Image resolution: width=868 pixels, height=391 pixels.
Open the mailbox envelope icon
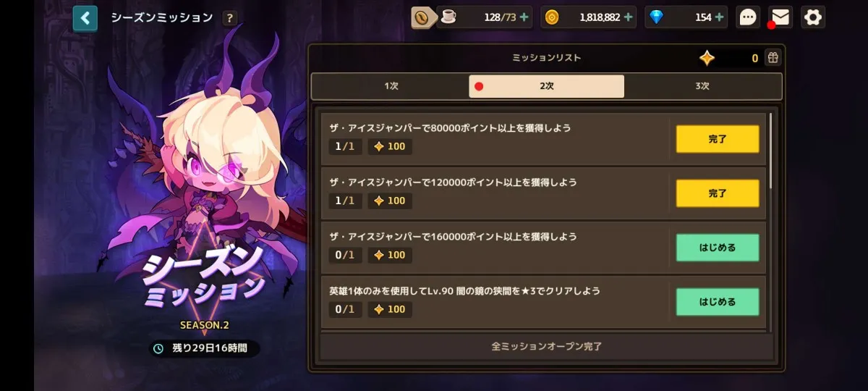[x=780, y=17]
